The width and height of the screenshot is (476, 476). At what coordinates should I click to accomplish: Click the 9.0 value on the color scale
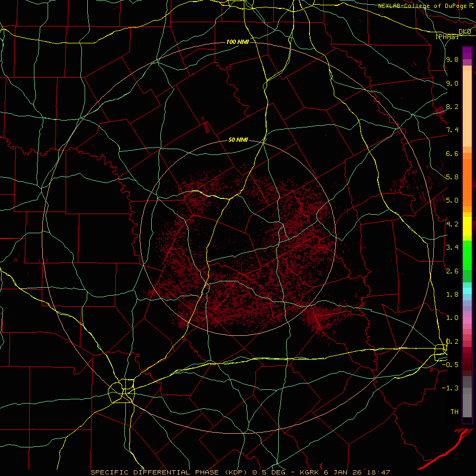pos(452,83)
